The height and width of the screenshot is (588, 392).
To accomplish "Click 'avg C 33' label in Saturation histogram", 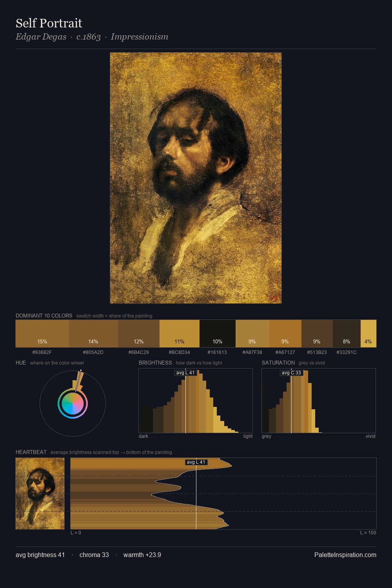I will [291, 373].
